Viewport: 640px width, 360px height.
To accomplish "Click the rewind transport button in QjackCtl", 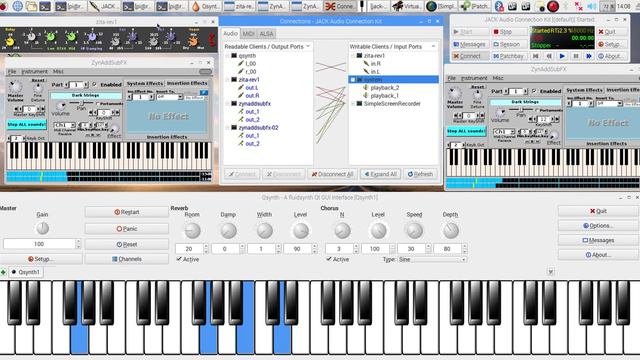I will (549, 56).
